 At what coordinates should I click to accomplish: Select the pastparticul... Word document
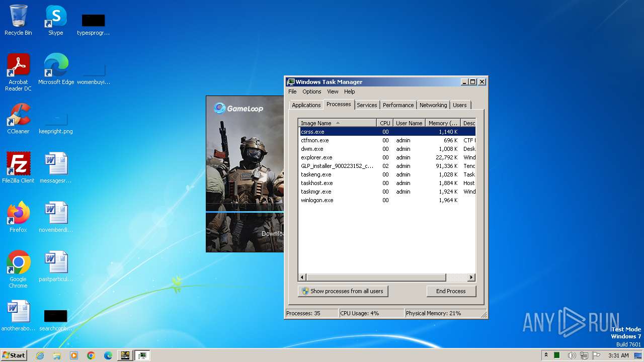(x=56, y=266)
